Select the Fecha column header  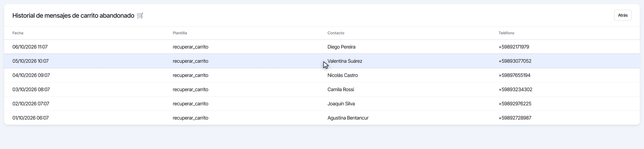click(x=18, y=33)
